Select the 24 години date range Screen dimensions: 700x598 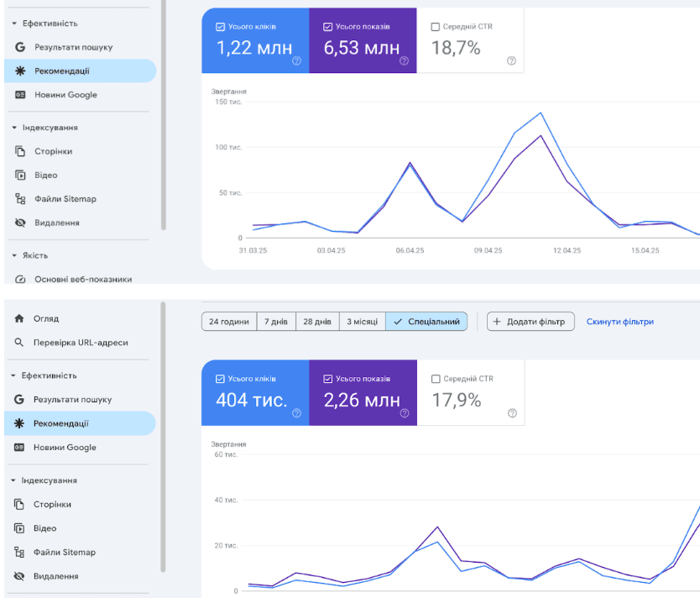point(228,322)
